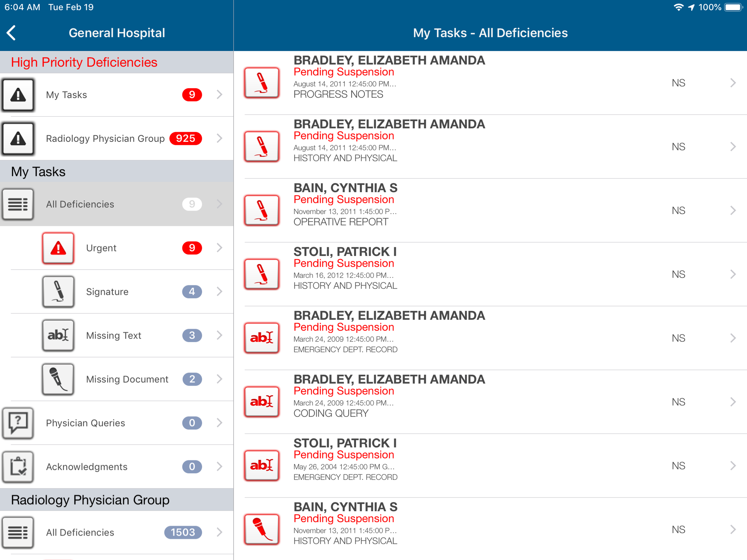The width and height of the screenshot is (747, 560).
Task: Open chevron on Bradley PROGRESS NOTES deficiency
Action: (x=733, y=83)
